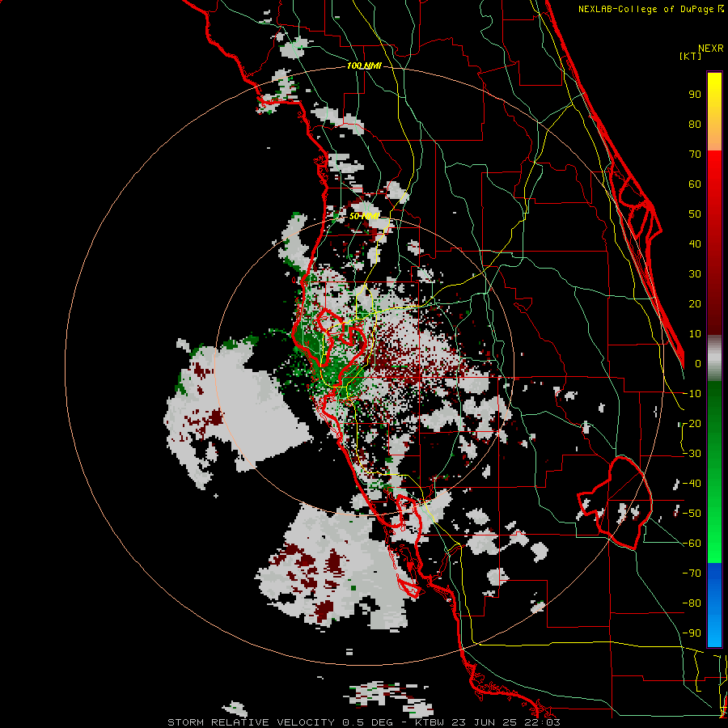728x728 pixels.
Task: Click the -80 scale value
Action: [692, 603]
